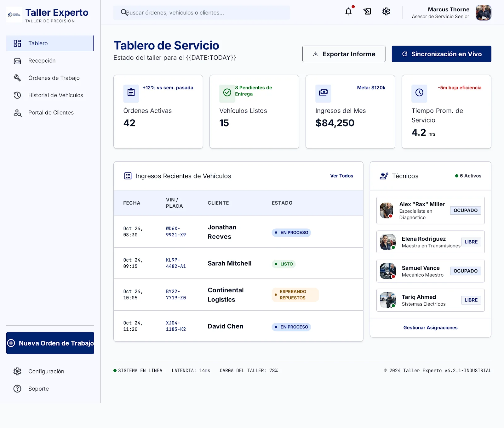
Task: Click the FECHA column header
Action: (x=132, y=203)
